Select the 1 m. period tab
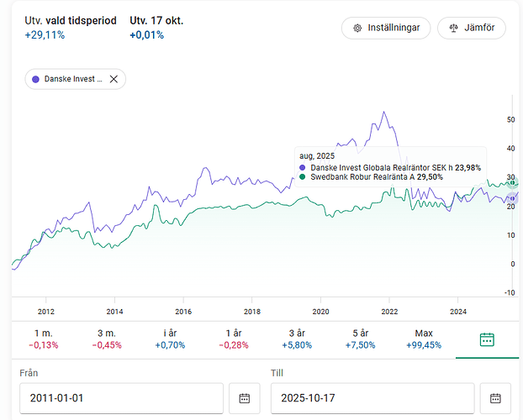The width and height of the screenshot is (523, 420). (x=43, y=339)
